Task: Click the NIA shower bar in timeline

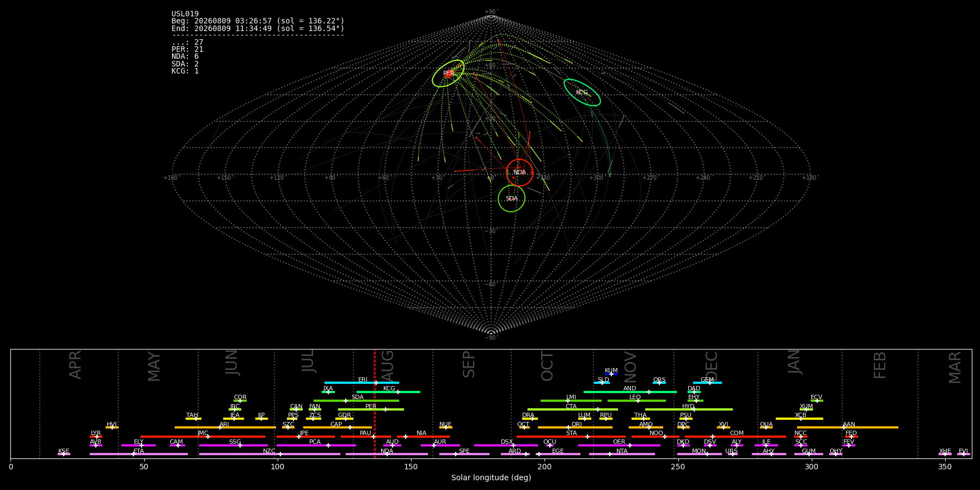Action: pyautogui.click(x=423, y=437)
